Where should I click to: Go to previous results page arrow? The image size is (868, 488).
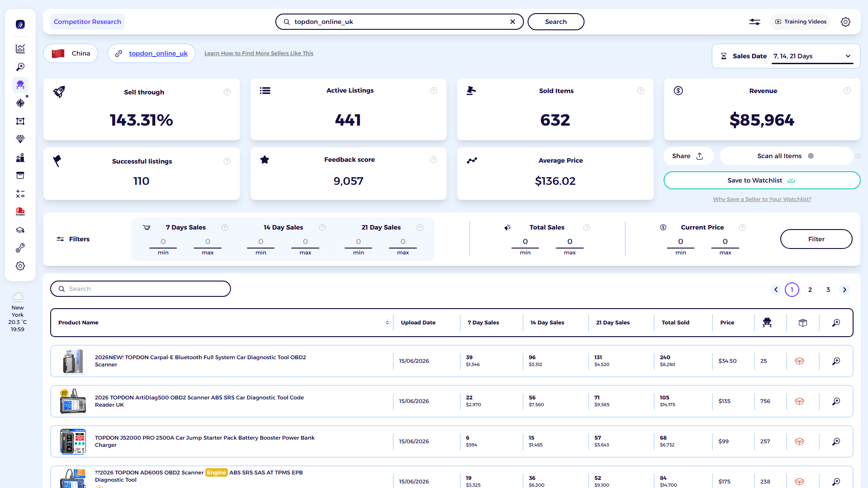click(776, 290)
